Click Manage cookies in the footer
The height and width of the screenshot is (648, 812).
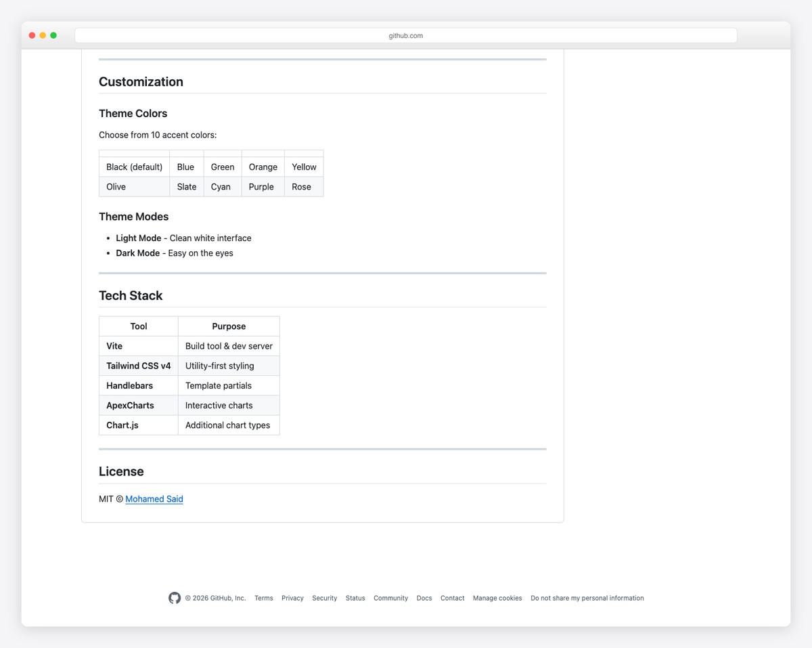pos(497,598)
